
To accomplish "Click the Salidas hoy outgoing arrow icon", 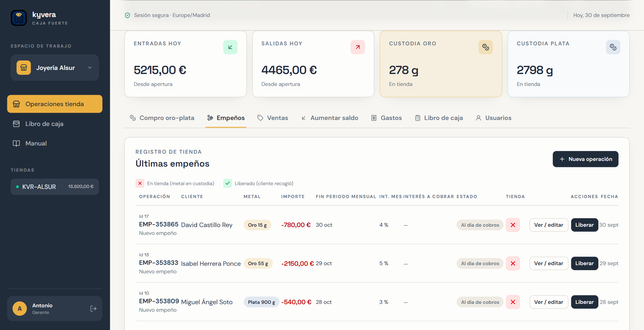I will point(358,47).
